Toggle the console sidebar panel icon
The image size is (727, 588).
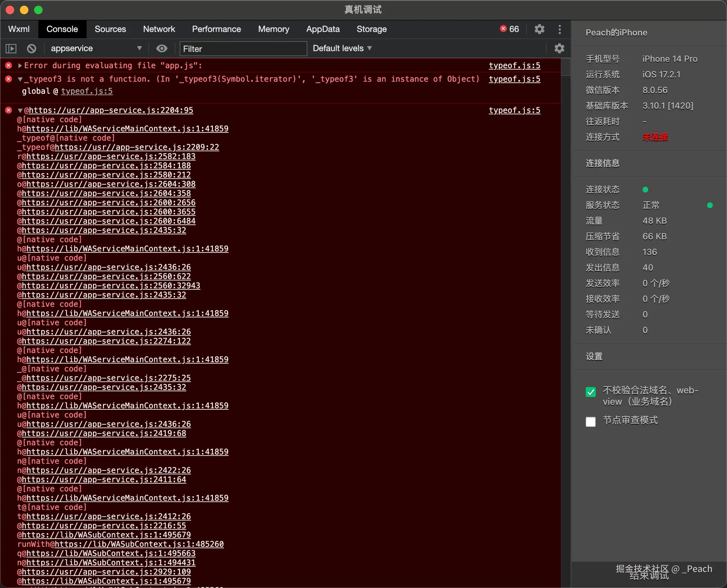pos(11,48)
